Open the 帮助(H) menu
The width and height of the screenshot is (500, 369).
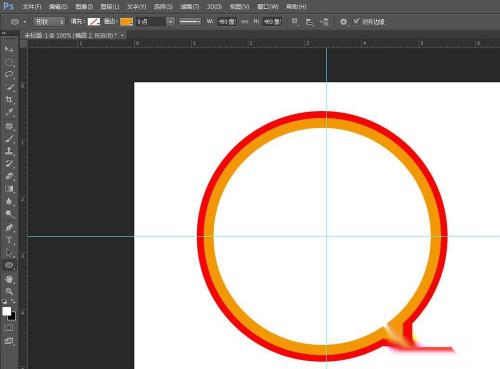[296, 7]
